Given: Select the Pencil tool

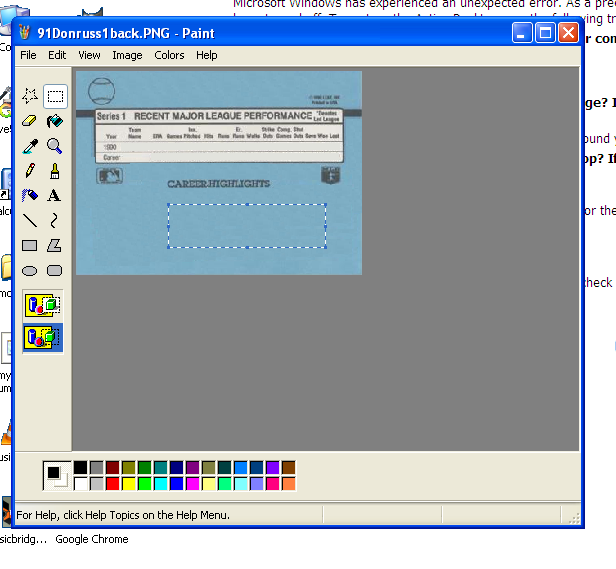Looking at the screenshot, I should 30,171.
